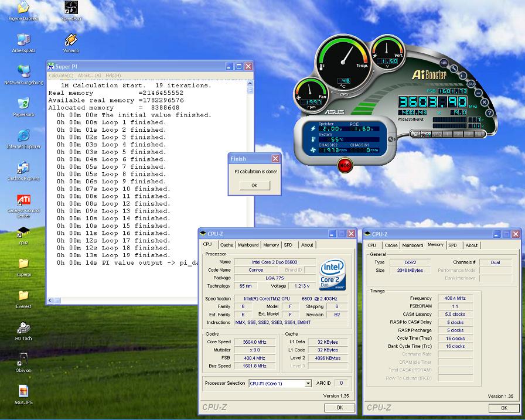Click the CPU-Z Name field 'Intel Core 2 Duo E6600'
This screenshot has width=525, height=420.
click(x=275, y=262)
